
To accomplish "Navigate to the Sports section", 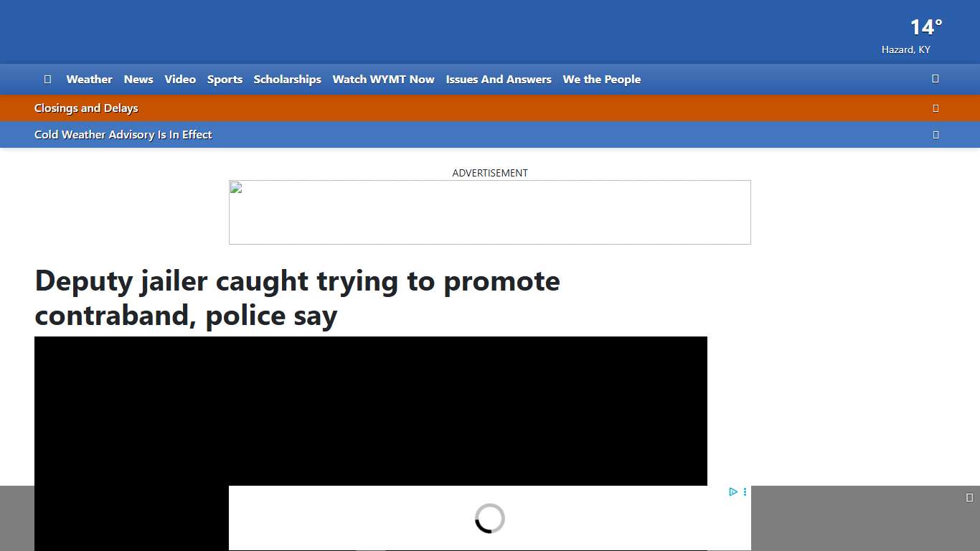I will click(225, 80).
